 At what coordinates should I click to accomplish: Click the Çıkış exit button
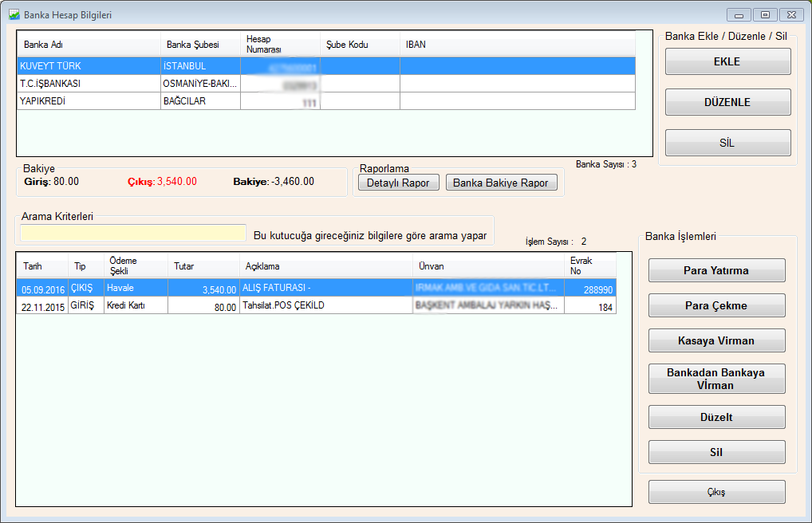(x=717, y=492)
